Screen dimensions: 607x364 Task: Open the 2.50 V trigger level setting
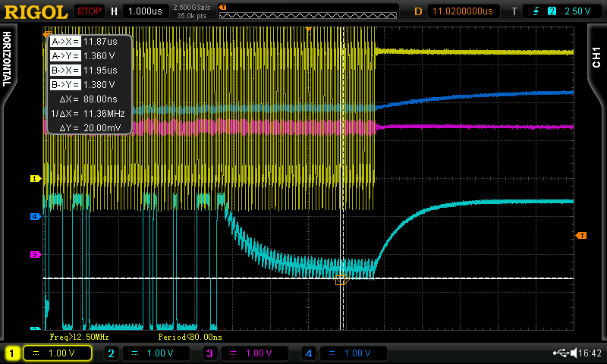click(577, 11)
